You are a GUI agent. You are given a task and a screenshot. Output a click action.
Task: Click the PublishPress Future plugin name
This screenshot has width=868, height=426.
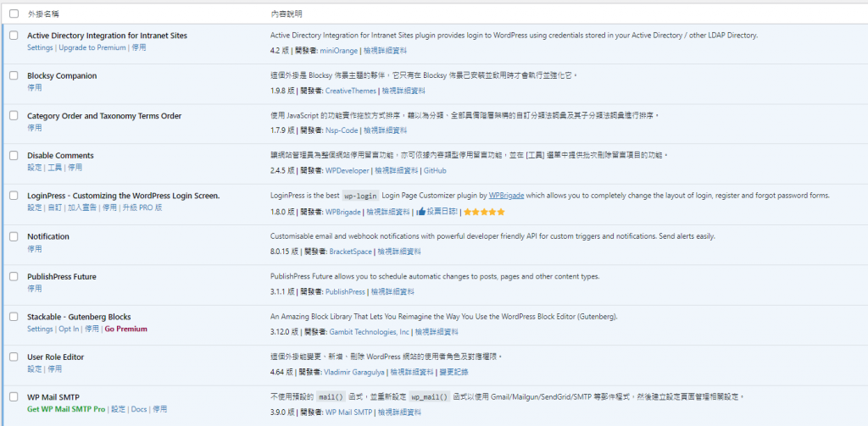tap(61, 277)
